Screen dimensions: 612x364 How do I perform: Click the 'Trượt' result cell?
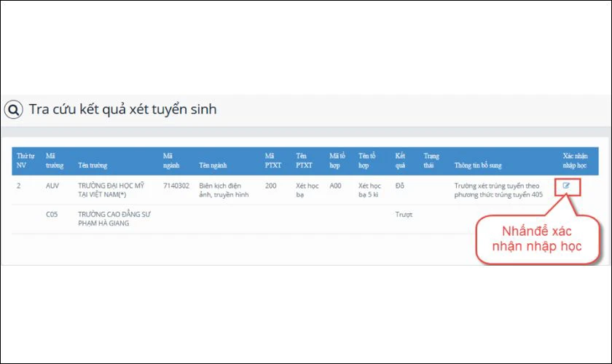(x=403, y=214)
